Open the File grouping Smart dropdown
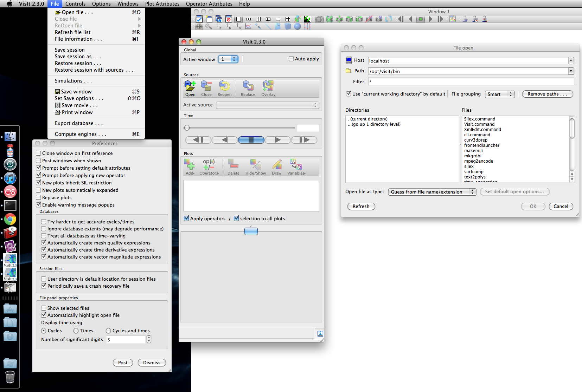 (x=500, y=94)
